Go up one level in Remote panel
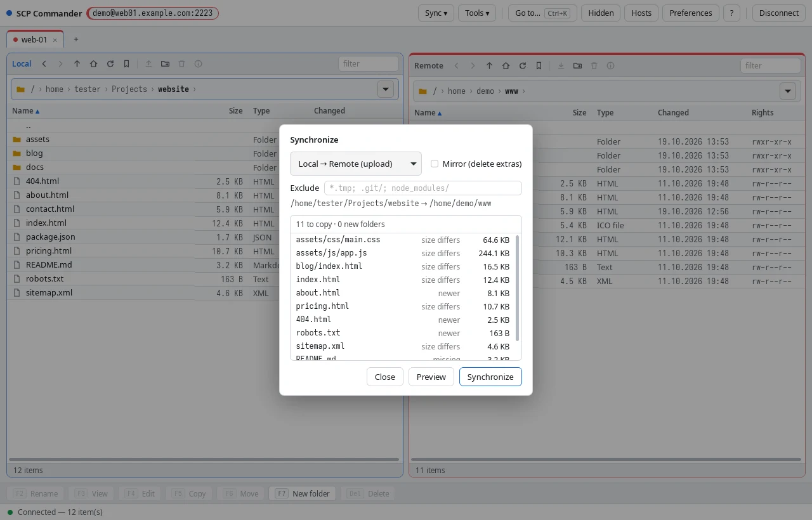Screen dimensions: 812x520 (490, 65)
